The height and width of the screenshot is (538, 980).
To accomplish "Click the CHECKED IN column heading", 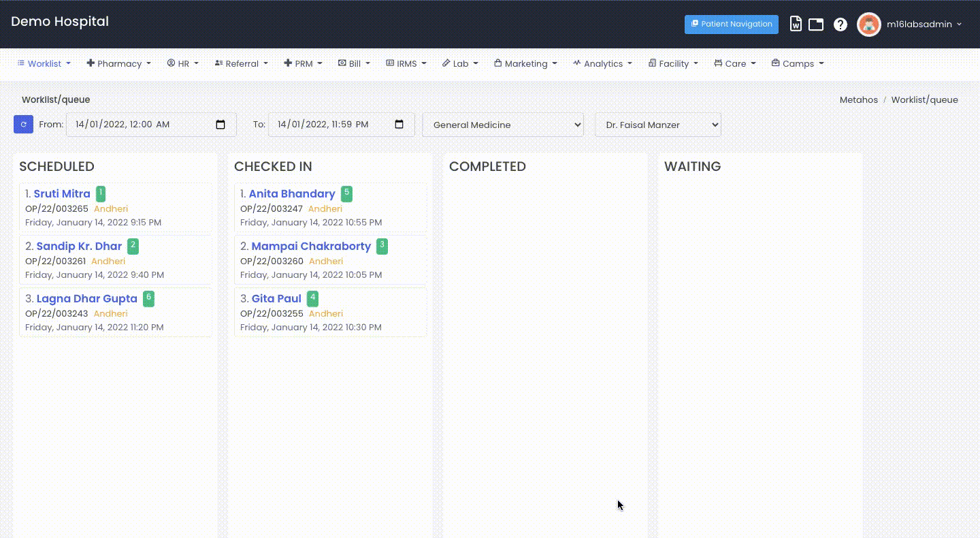I will (273, 166).
